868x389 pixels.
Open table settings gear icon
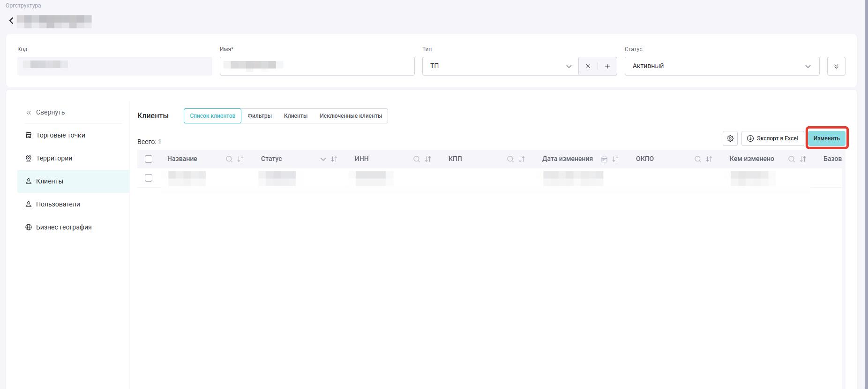(x=730, y=138)
